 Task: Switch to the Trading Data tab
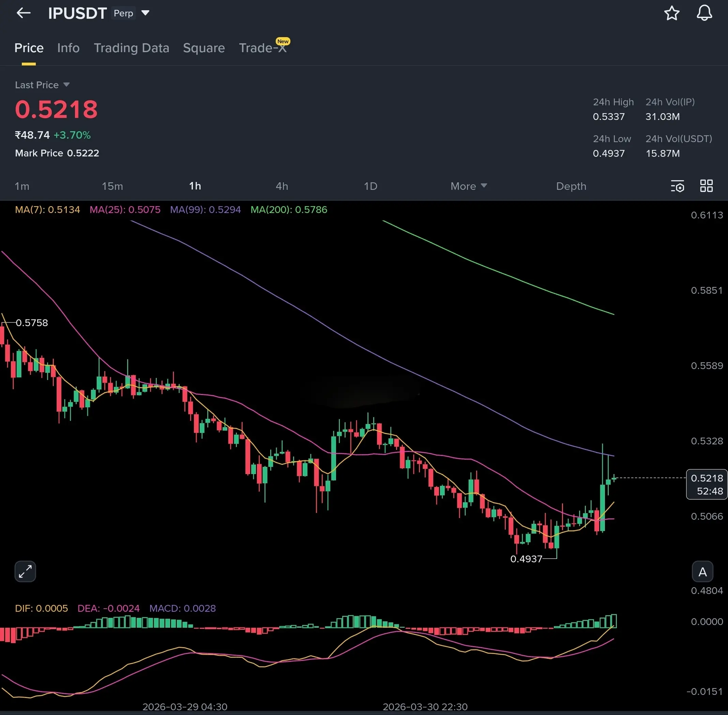[132, 48]
